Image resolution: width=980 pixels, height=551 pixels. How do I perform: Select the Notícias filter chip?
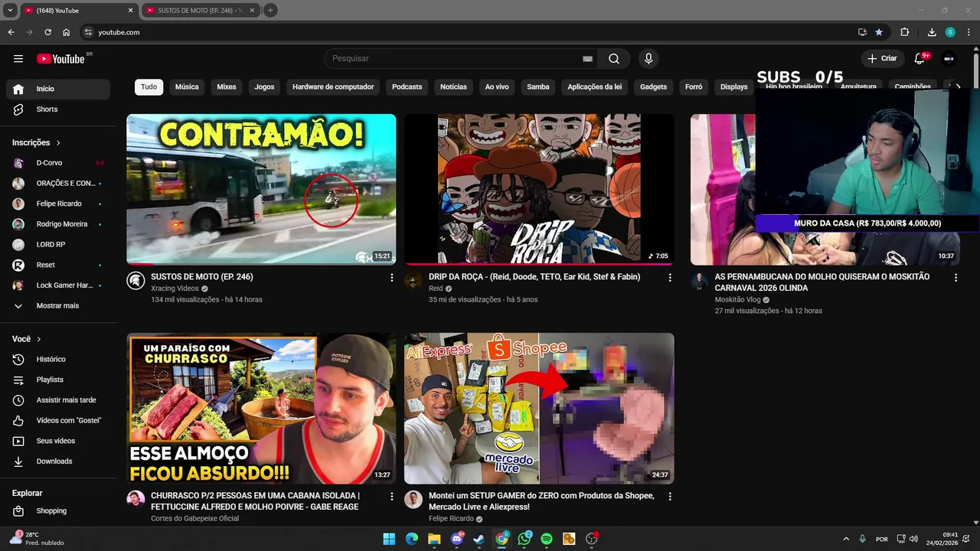point(453,87)
